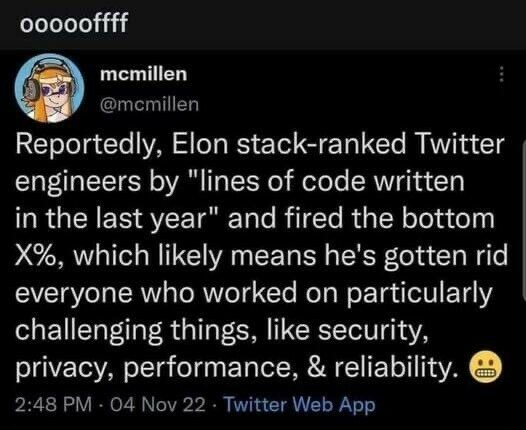The width and height of the screenshot is (526, 430).
Task: Open the three-dot more options menu
Action: pyautogui.click(x=502, y=74)
